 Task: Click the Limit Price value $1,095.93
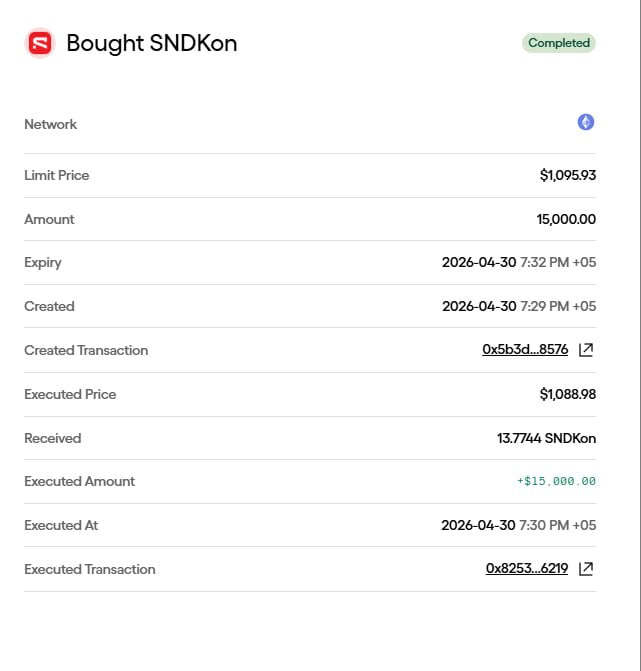coord(568,175)
